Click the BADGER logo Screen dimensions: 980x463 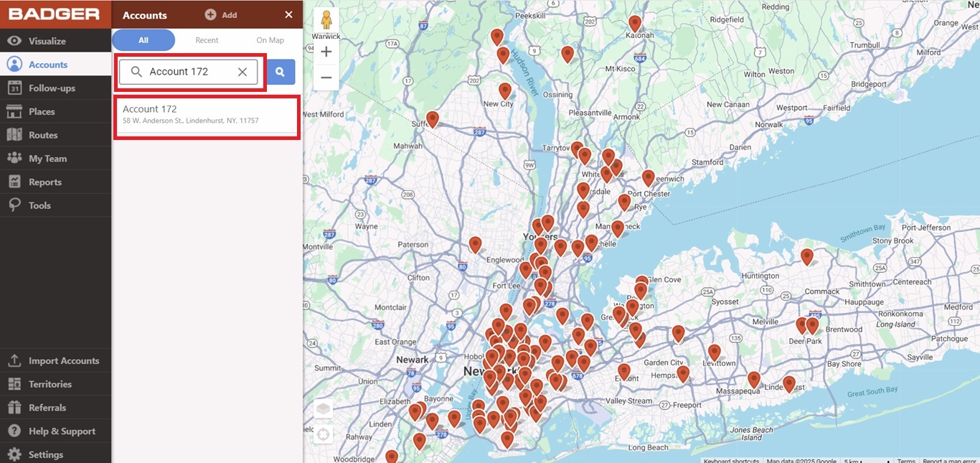tap(55, 14)
